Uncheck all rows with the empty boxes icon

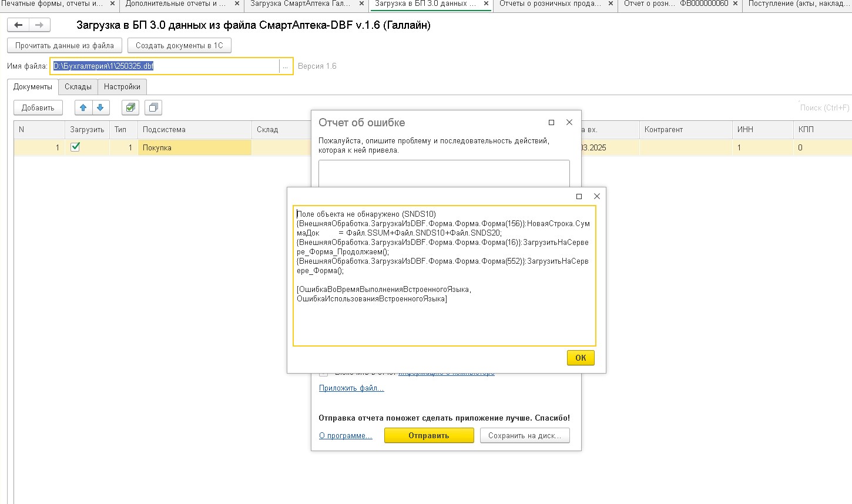(153, 107)
